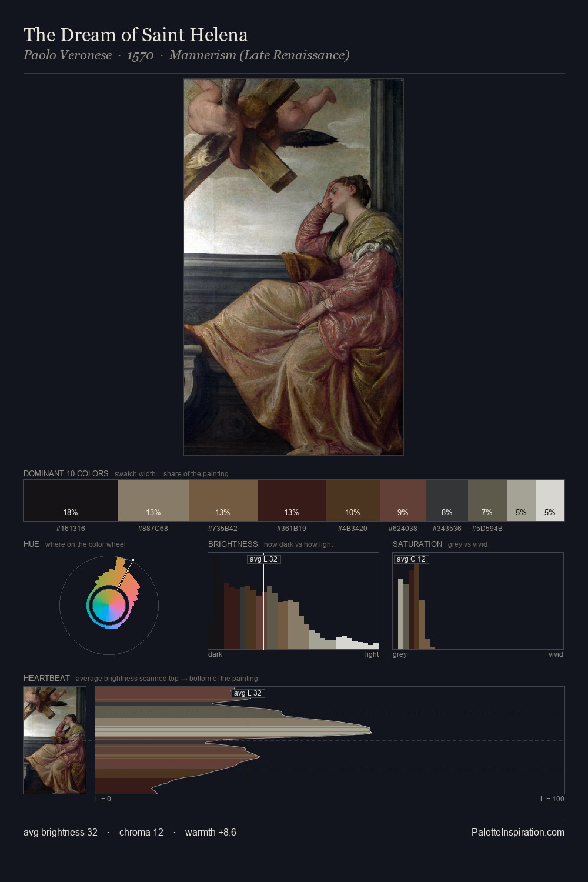Click the main painting image

pos(293,267)
